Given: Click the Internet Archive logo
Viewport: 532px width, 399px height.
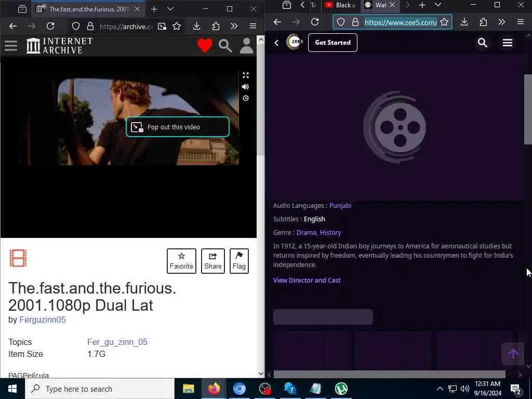Looking at the screenshot, I should pos(60,46).
